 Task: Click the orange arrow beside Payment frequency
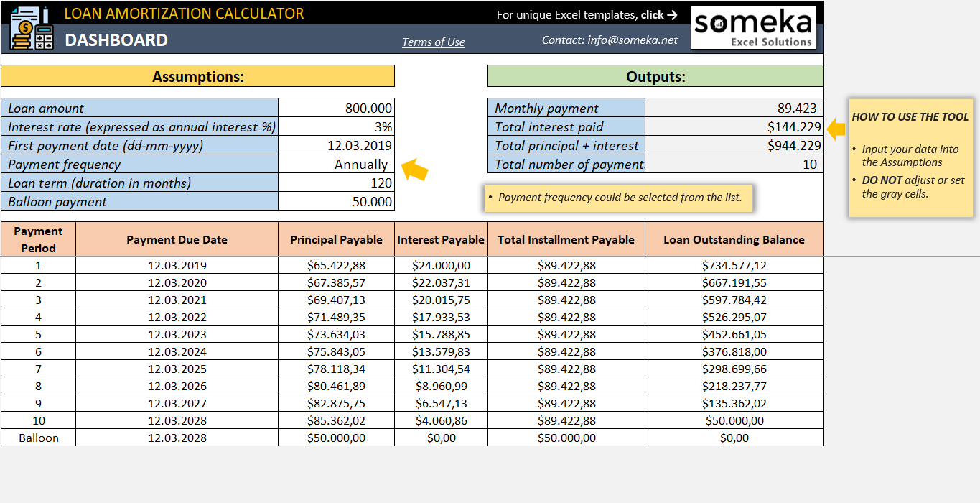414,169
